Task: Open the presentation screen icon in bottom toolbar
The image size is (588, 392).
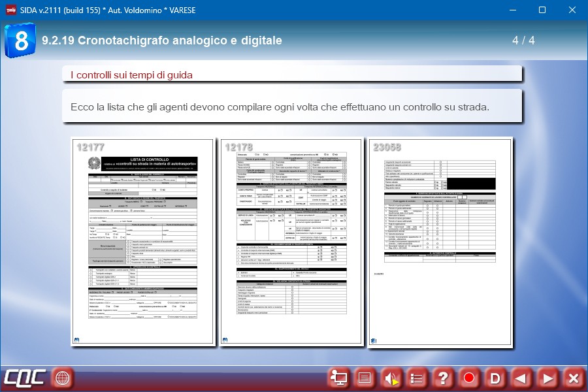Action: 338,378
